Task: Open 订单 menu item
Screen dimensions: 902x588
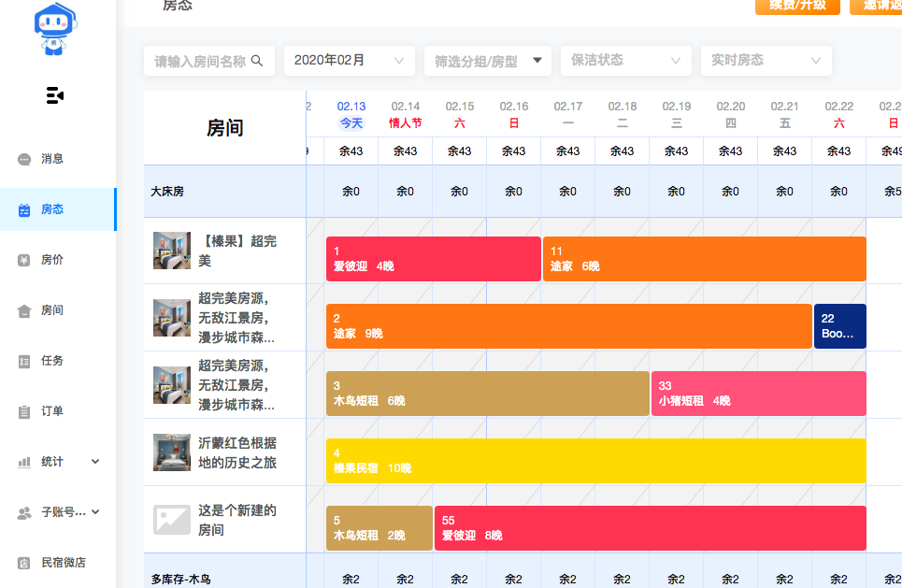Action: (x=58, y=411)
